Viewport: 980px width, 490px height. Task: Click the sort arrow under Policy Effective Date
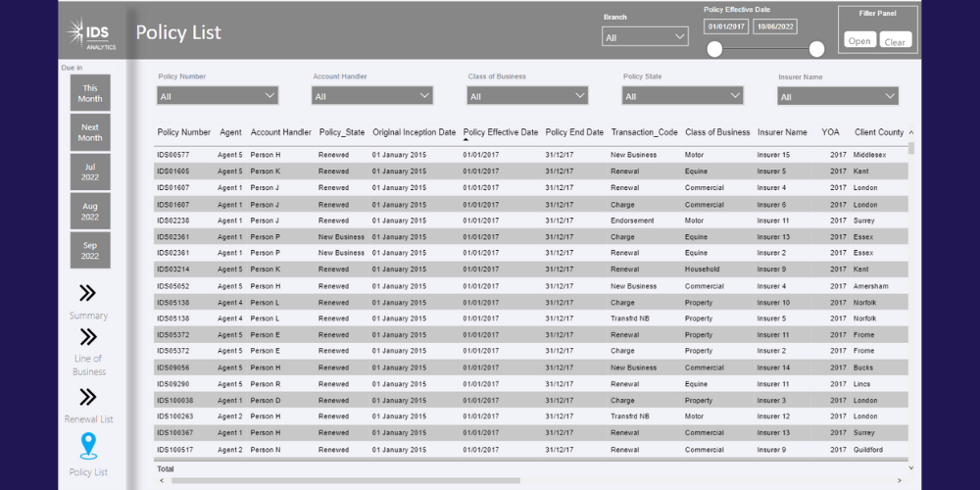[x=466, y=140]
